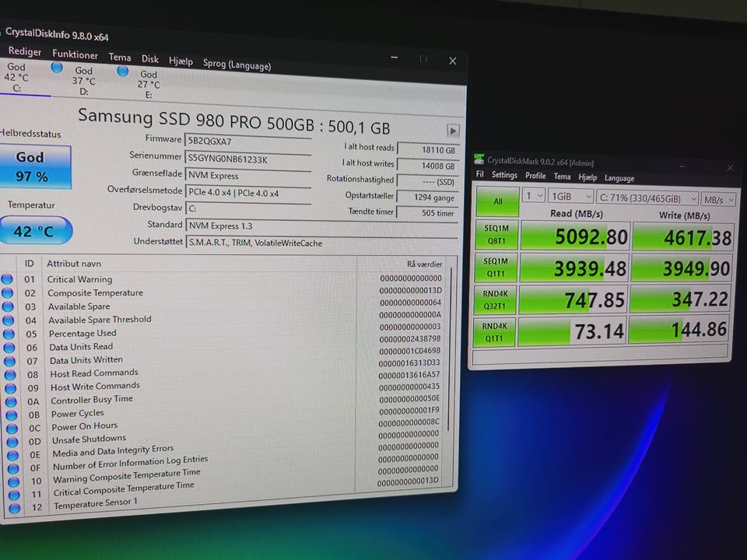This screenshot has height=560, width=747.
Task: Click the Attribut navn column header
Action: coord(74,264)
